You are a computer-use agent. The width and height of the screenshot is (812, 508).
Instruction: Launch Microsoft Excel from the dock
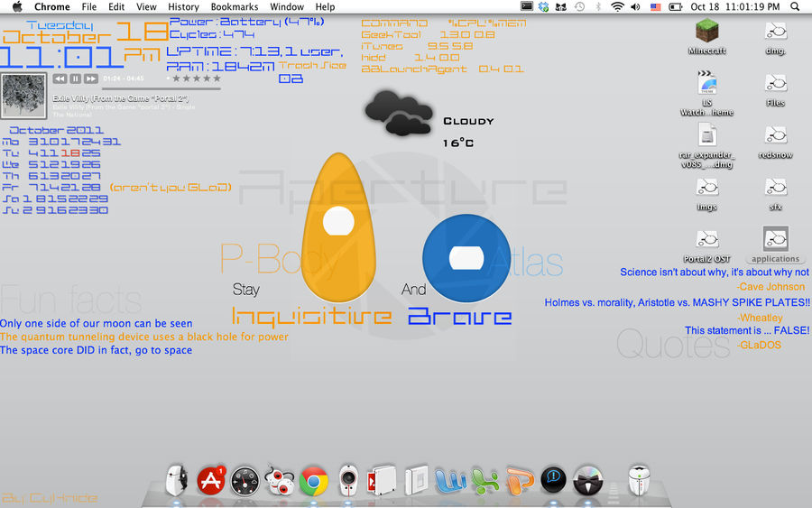click(484, 481)
